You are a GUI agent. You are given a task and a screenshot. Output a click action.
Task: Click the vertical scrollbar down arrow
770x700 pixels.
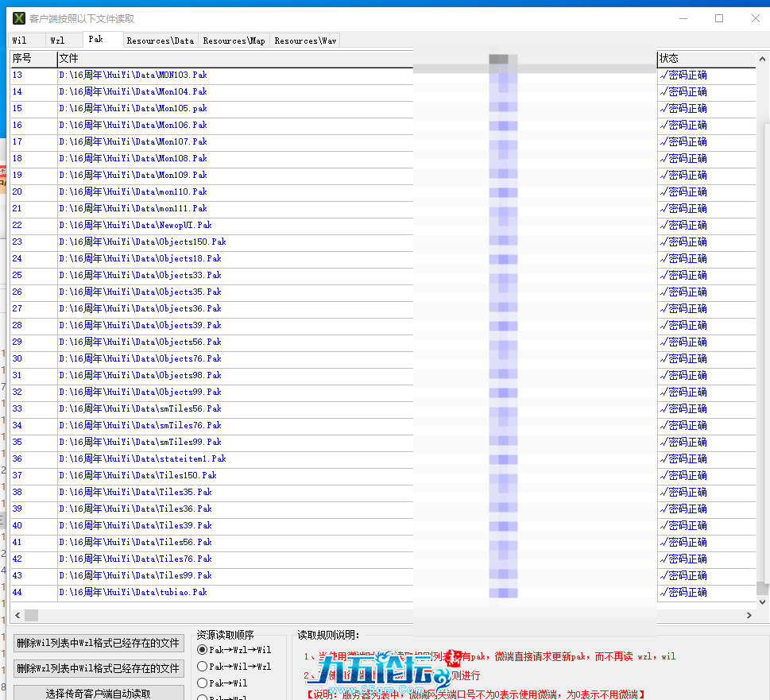click(762, 602)
